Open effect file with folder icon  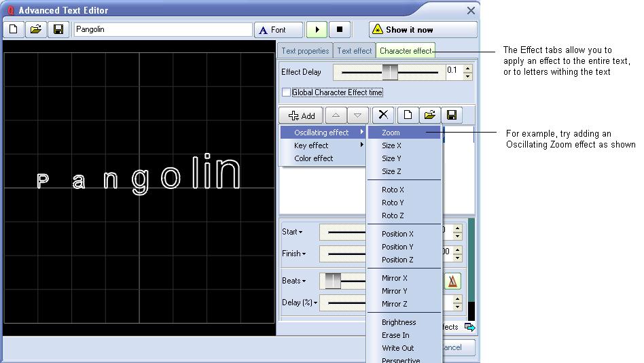click(x=429, y=116)
